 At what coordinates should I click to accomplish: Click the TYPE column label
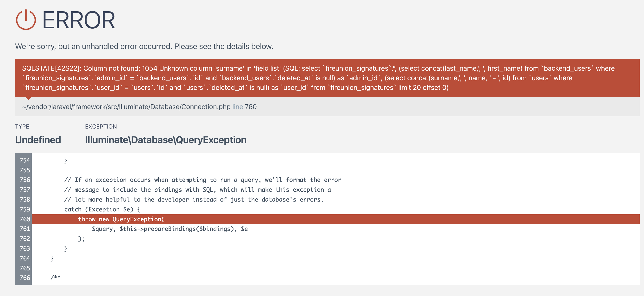[22, 127]
